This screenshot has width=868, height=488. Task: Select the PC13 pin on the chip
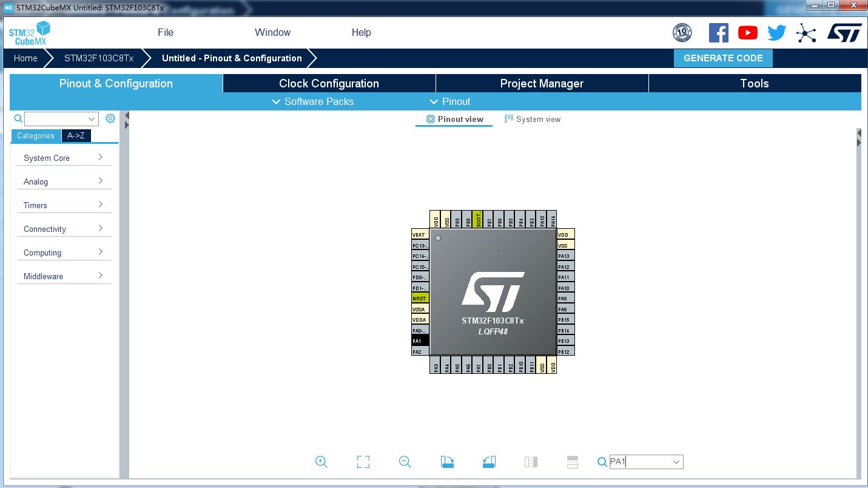pos(420,246)
